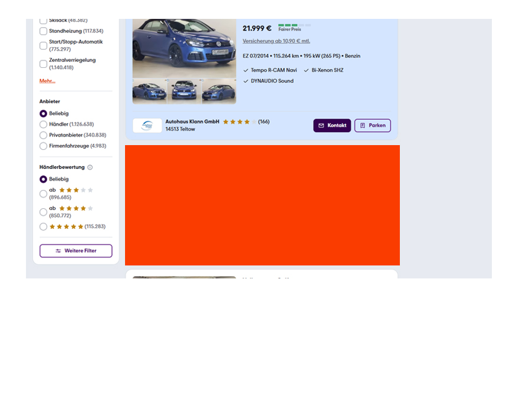Select Händler under Anbieter
This screenshot has width=519, height=420.
pyautogui.click(x=43, y=124)
